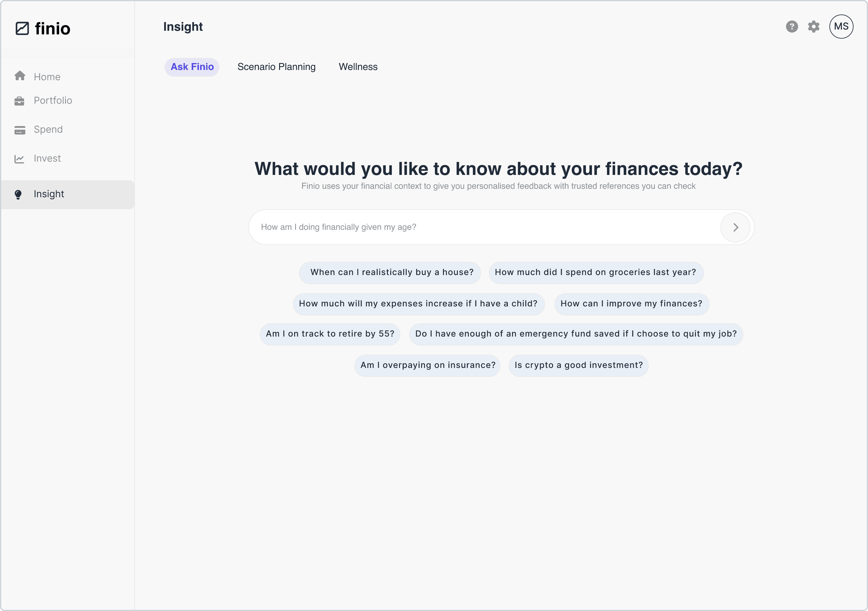Click the MS profile avatar
The image size is (868, 611).
tap(841, 27)
